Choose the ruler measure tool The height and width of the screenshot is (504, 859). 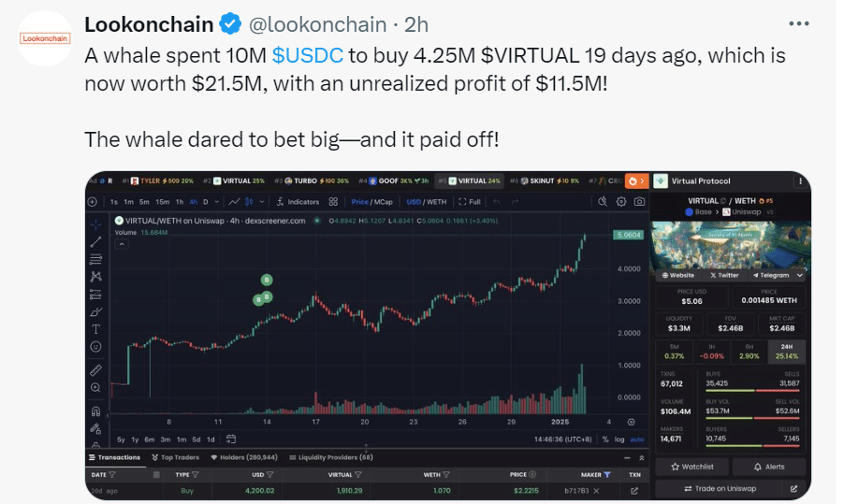point(95,369)
